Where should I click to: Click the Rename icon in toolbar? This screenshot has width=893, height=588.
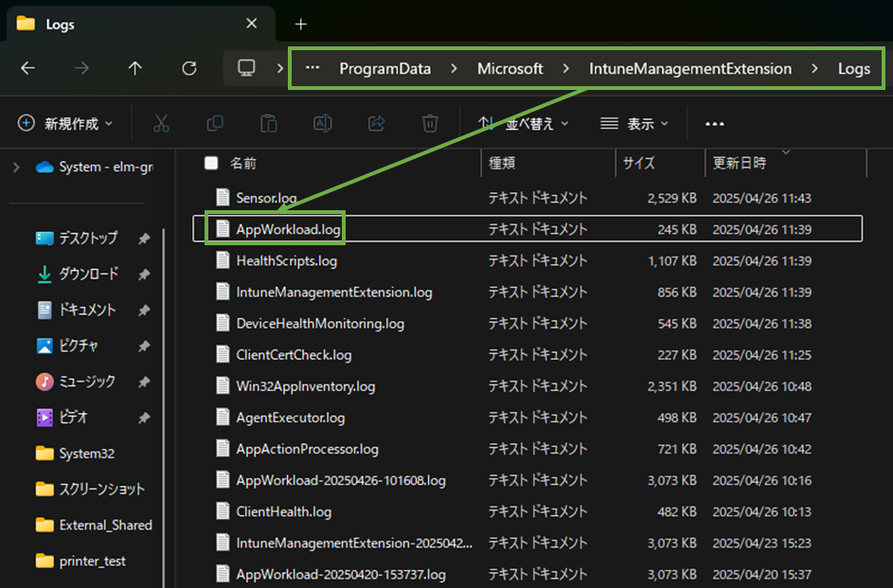[322, 123]
